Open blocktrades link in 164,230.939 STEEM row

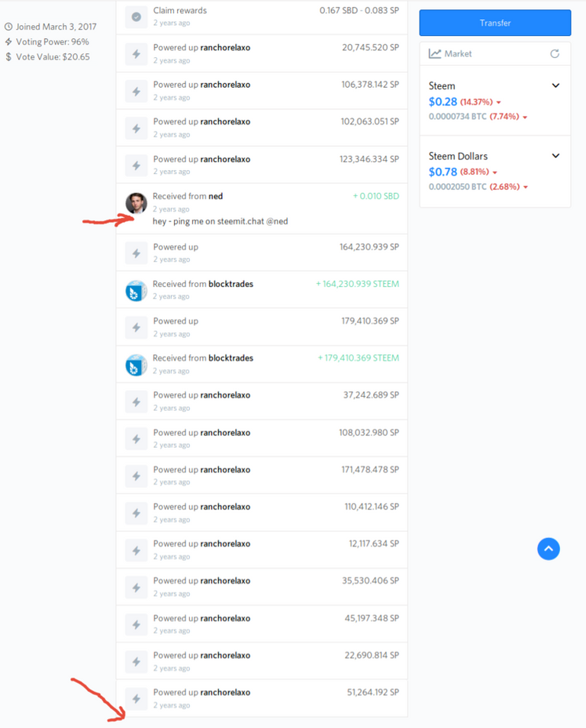(230, 284)
